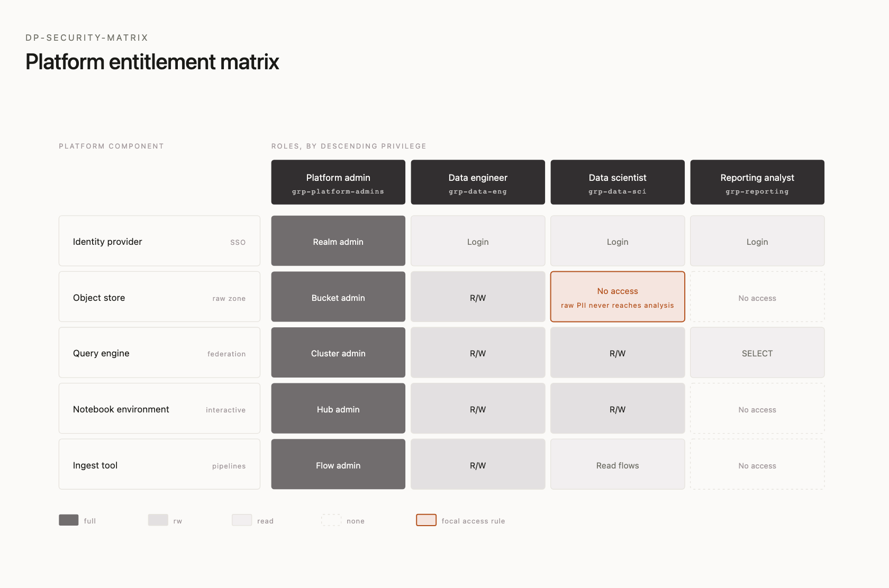Click Reporting analyst Login cell
Screen dimensions: 889x588
(x=757, y=241)
